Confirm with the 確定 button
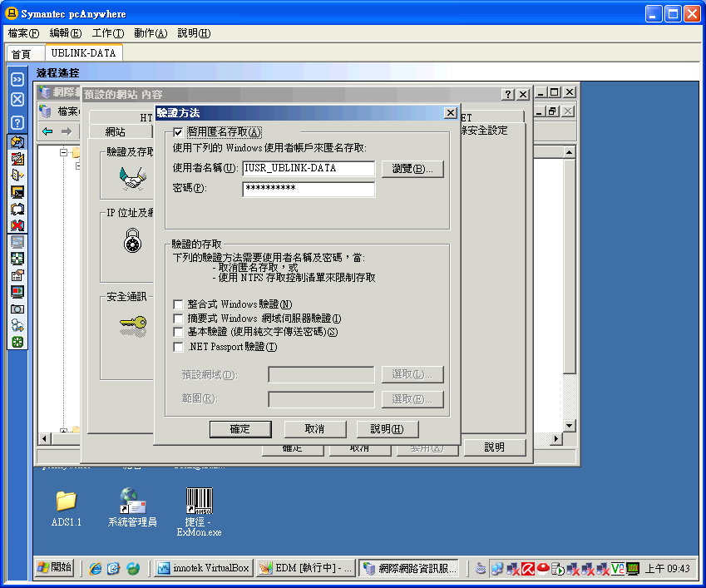Image resolution: width=706 pixels, height=588 pixels. tap(240, 429)
